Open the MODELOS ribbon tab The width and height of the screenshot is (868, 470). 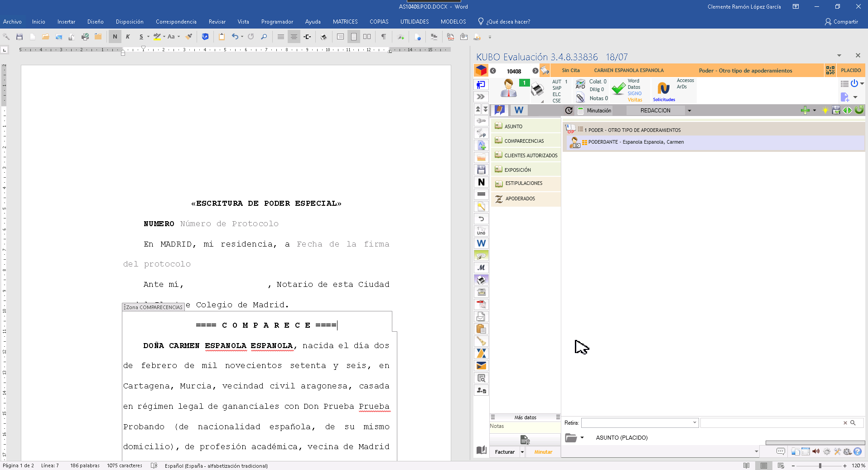click(x=453, y=21)
